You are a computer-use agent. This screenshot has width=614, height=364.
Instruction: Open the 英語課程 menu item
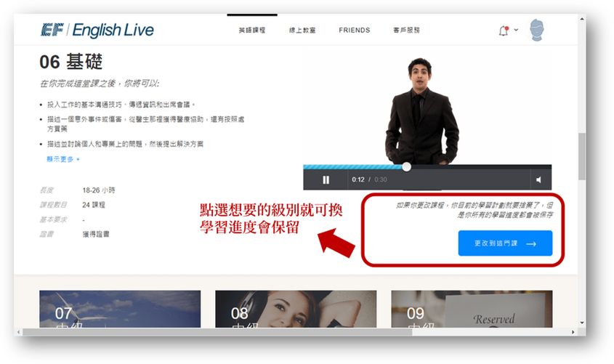click(252, 31)
